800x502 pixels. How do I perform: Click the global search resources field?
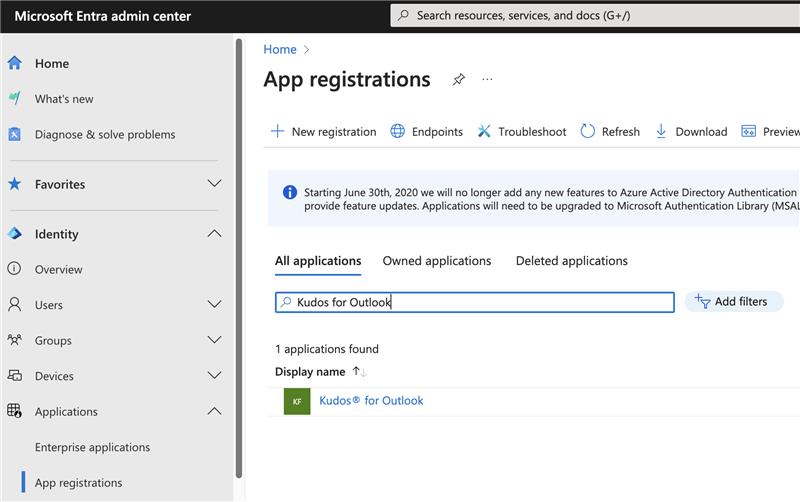595,15
